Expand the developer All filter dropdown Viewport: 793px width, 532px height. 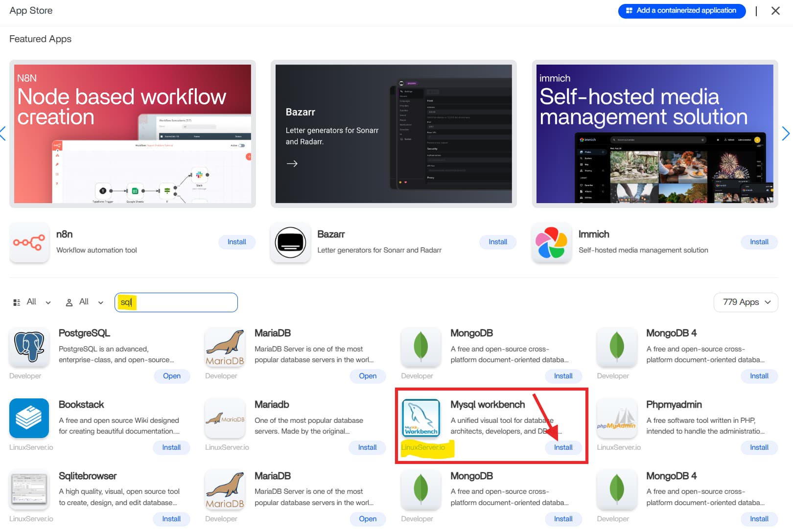pyautogui.click(x=85, y=302)
